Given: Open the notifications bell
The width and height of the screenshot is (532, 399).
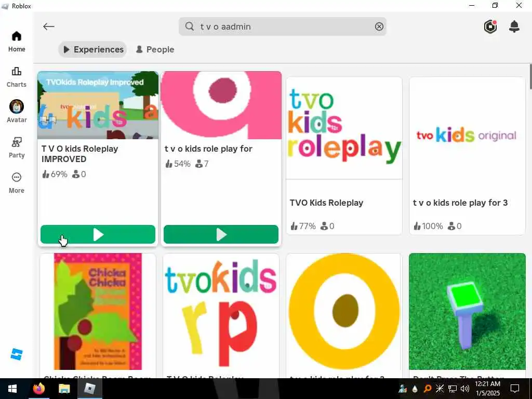Looking at the screenshot, I should [514, 26].
